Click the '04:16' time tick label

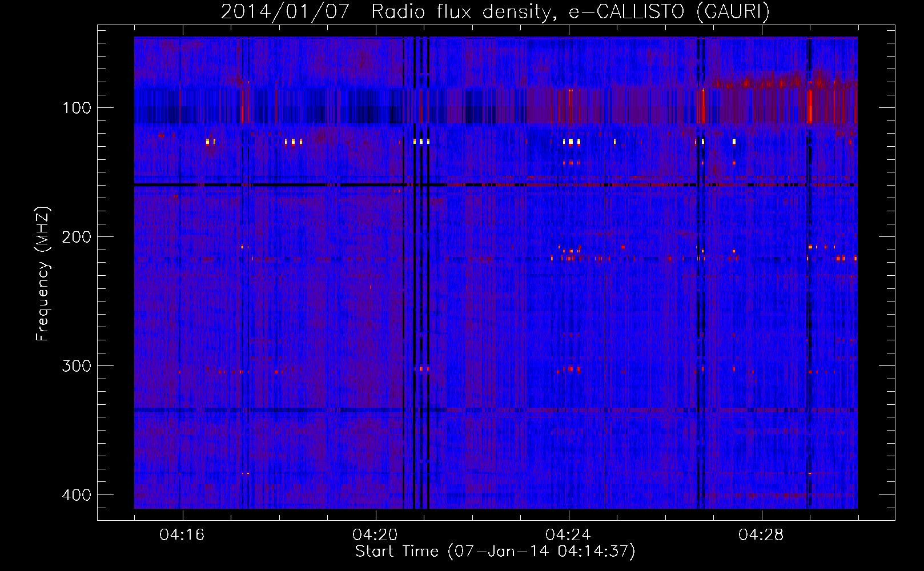(182, 534)
